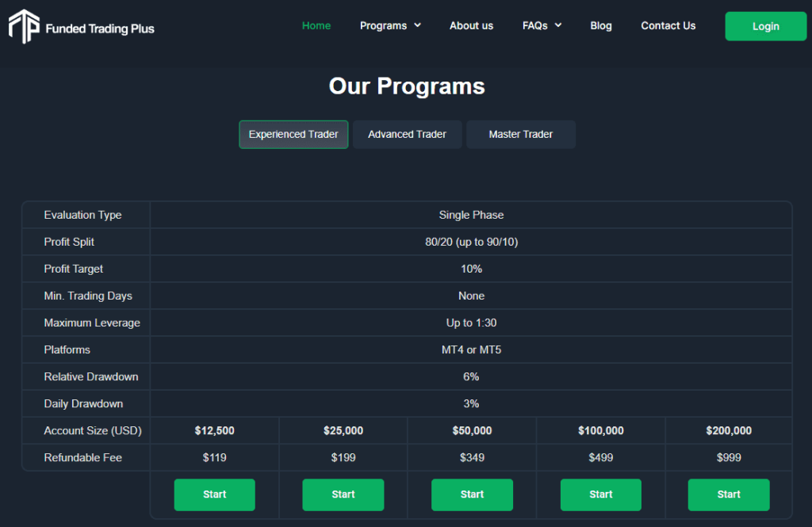
Task: Click the $50,000 account size cell
Action: (473, 430)
